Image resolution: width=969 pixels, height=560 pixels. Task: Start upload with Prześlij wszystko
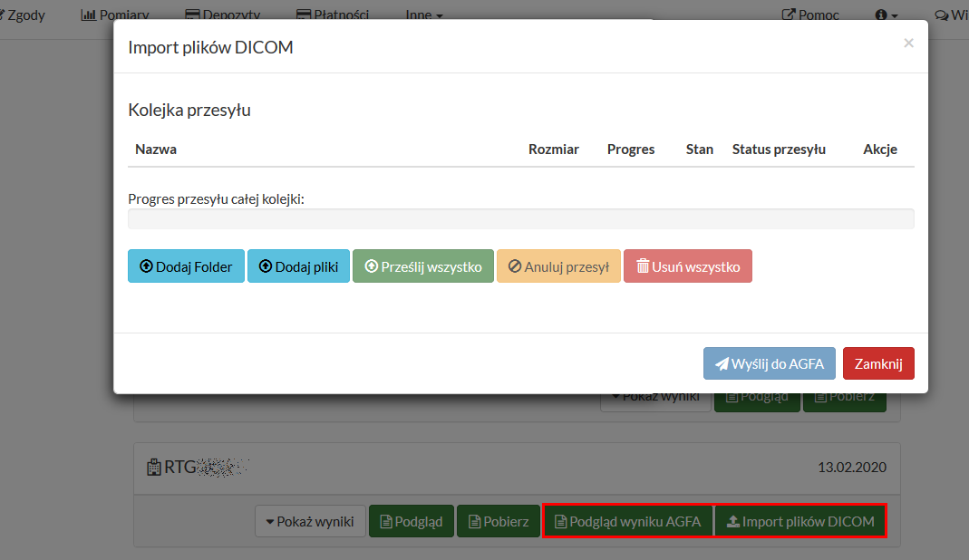point(422,266)
